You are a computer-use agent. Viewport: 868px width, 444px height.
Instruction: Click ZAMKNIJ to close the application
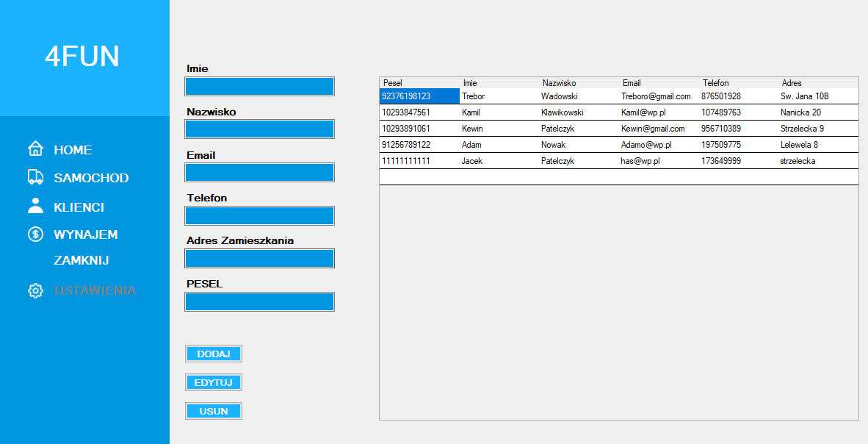click(x=82, y=260)
